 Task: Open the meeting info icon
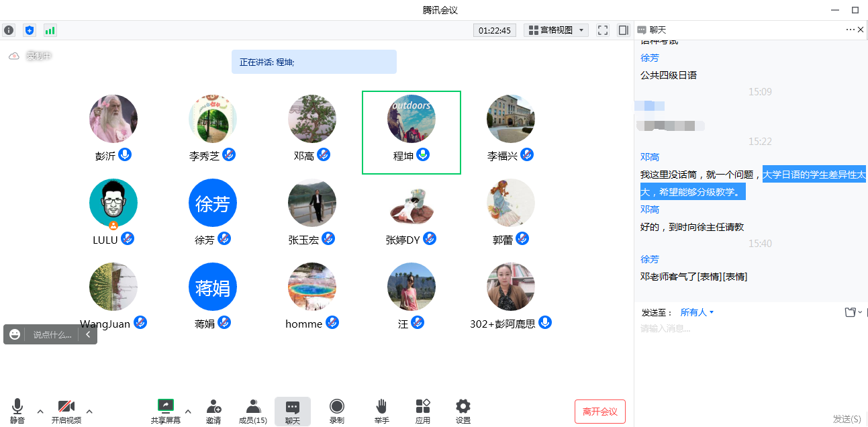[x=9, y=30]
